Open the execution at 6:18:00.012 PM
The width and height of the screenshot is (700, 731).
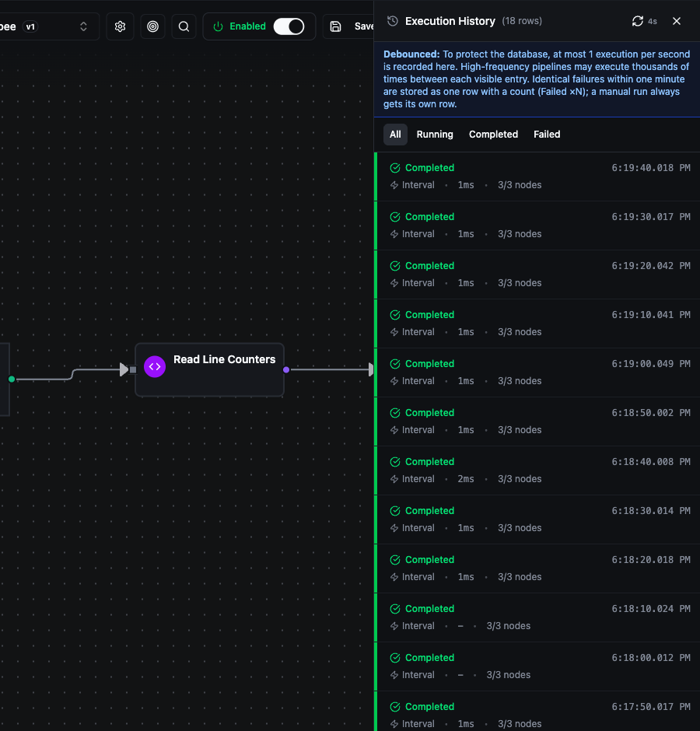tap(538, 666)
